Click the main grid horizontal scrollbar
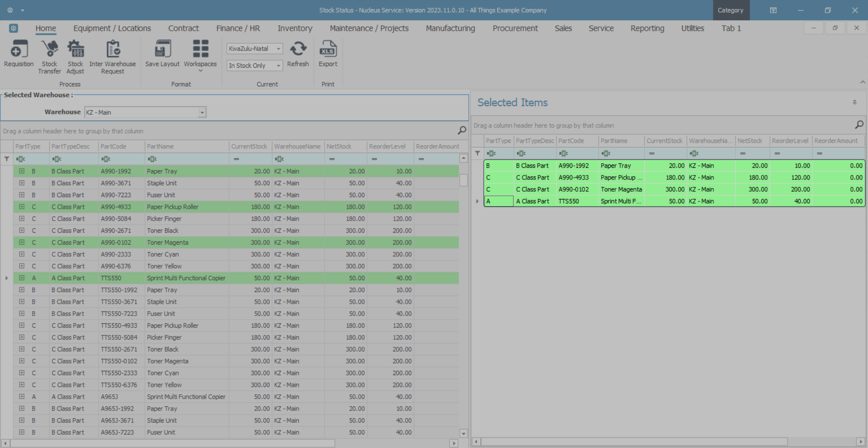The height and width of the screenshot is (448, 868). tap(172, 443)
